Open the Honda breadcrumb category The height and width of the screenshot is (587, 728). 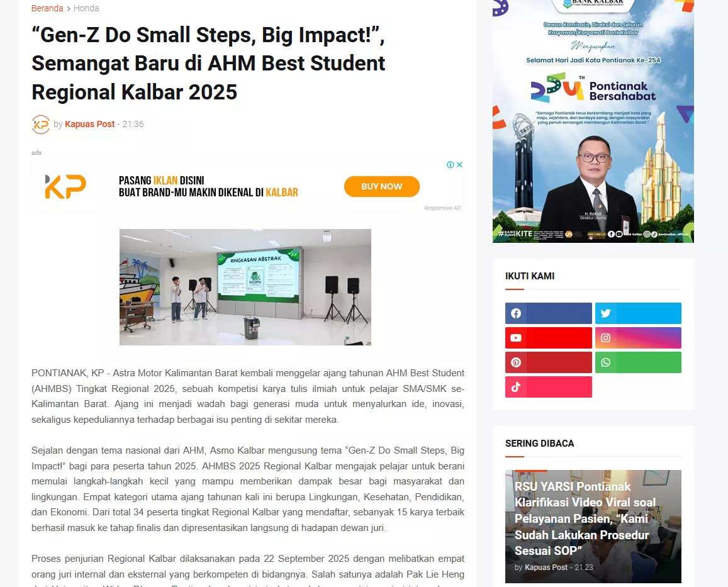point(86,8)
